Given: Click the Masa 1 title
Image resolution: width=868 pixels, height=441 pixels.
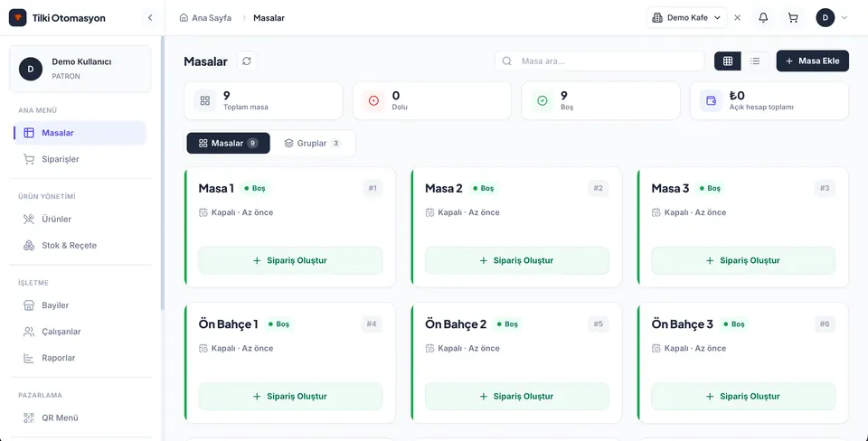Looking at the screenshot, I should coord(216,188).
